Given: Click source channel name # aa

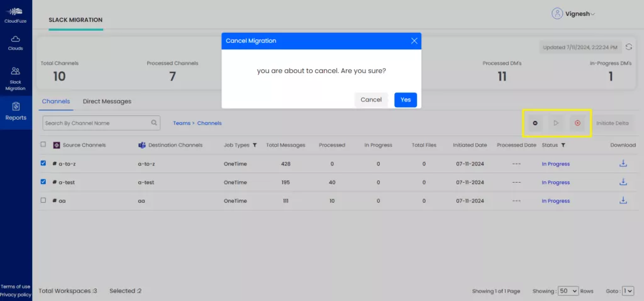Looking at the screenshot, I should point(58,201).
